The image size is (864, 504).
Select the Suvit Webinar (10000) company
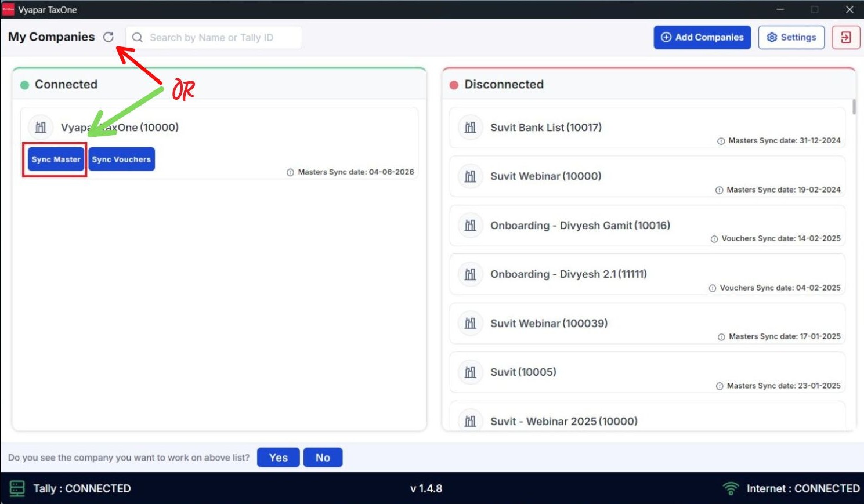click(x=647, y=176)
